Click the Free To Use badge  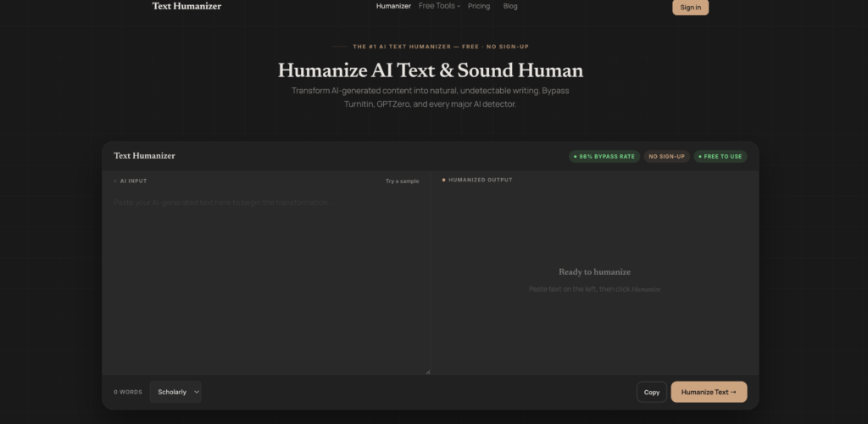pos(721,157)
